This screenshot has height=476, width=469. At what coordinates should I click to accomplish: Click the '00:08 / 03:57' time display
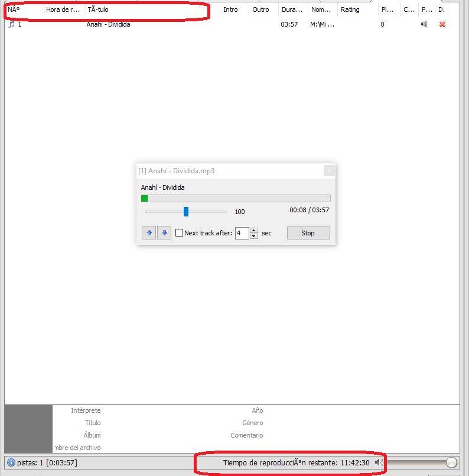click(x=310, y=210)
